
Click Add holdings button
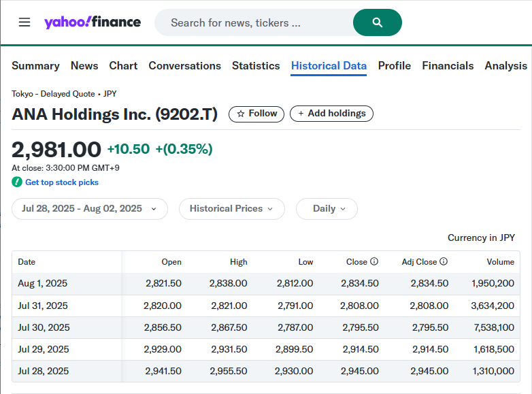point(331,114)
